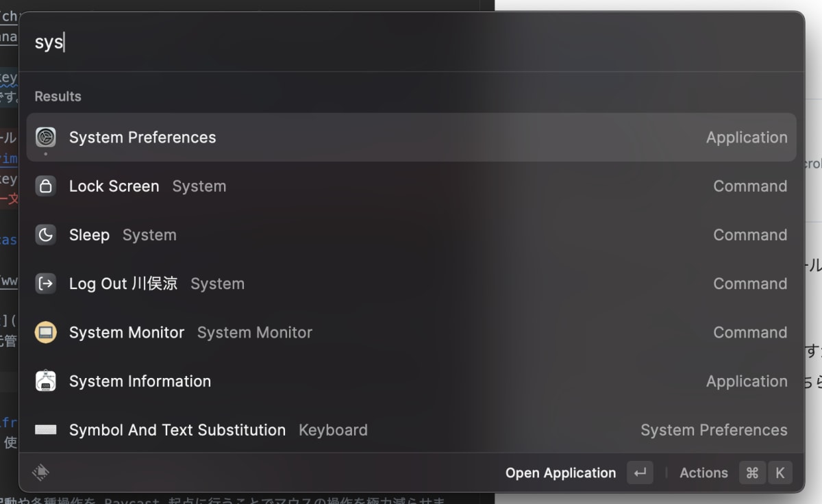Click the Sleep moon icon
This screenshot has width=822, height=504.
pyautogui.click(x=46, y=235)
